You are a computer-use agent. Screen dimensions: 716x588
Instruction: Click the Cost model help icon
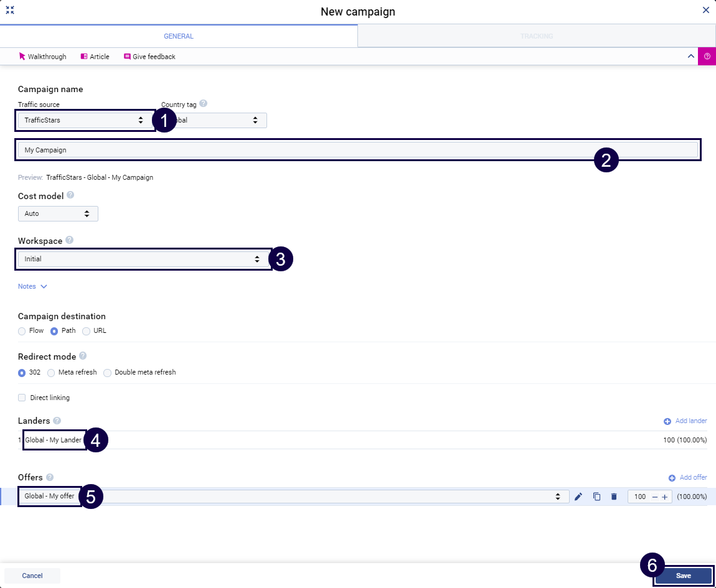tap(70, 195)
